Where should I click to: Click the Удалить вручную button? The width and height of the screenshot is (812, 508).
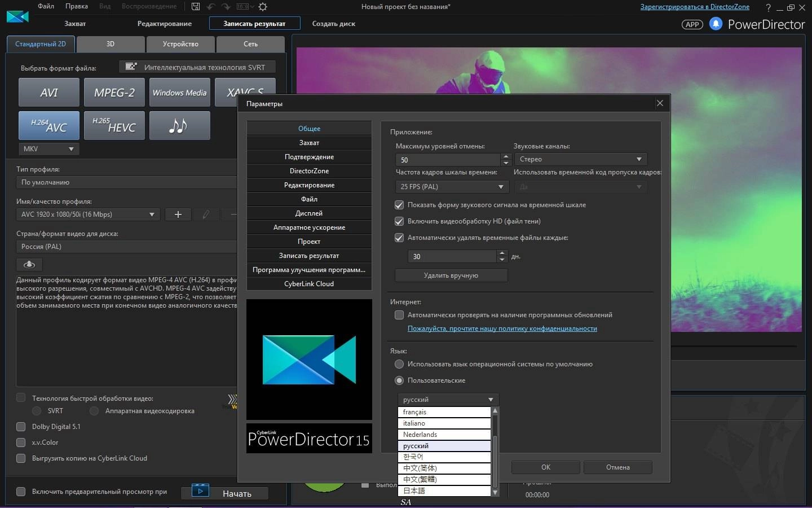(x=451, y=275)
